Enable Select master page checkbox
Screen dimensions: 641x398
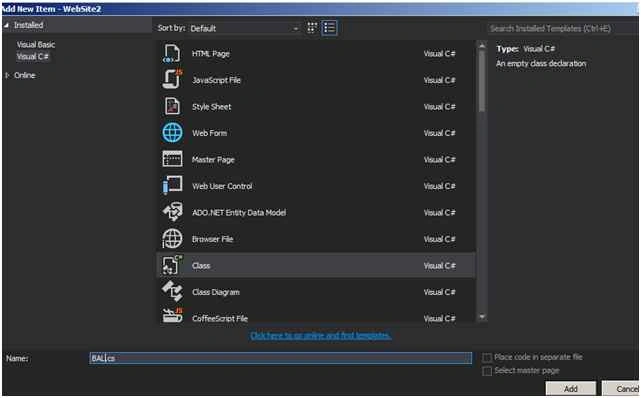coord(487,371)
